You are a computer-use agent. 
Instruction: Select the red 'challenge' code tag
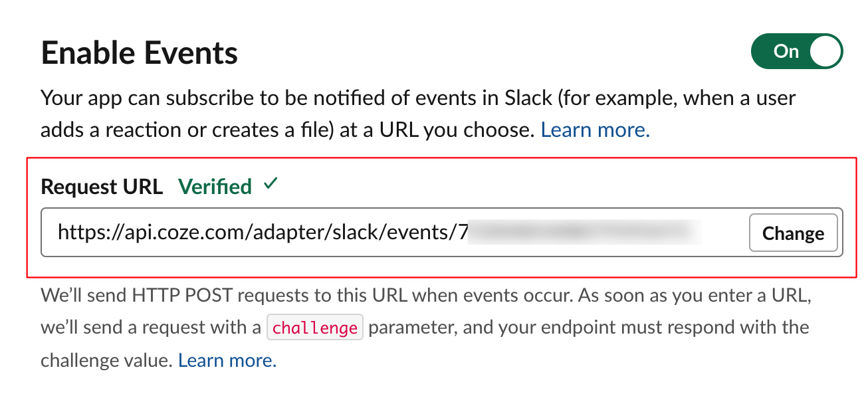click(315, 328)
